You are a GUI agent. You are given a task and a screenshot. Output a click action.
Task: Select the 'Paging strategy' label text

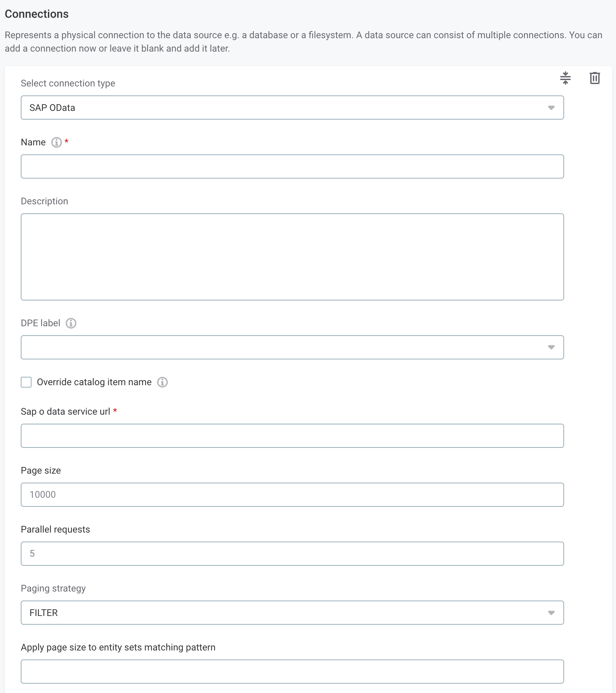[53, 588]
